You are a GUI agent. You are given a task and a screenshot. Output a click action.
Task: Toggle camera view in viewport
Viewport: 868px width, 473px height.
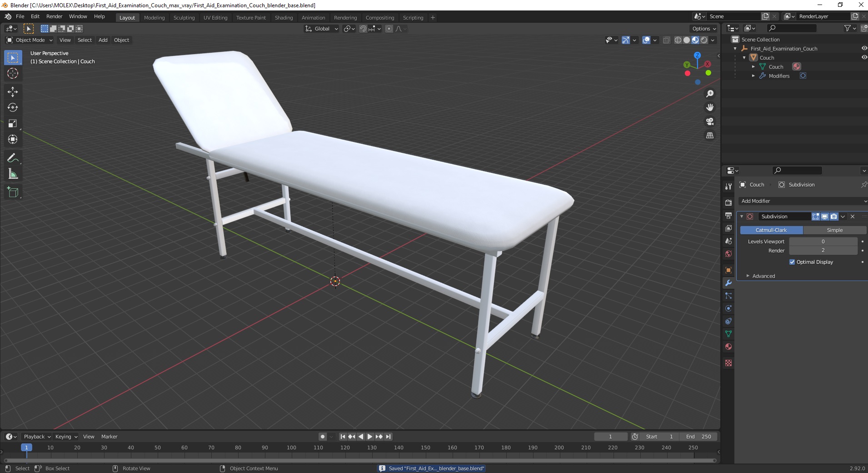coord(710,121)
